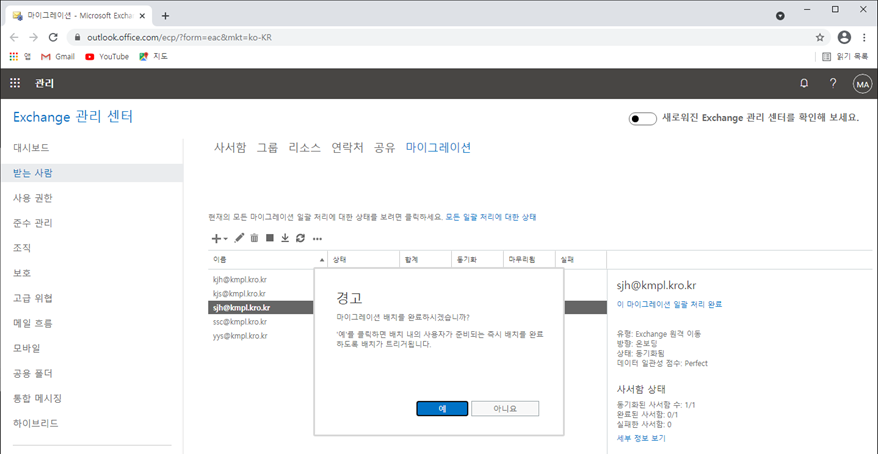
Task: Switch to 리소스 tab
Action: [x=305, y=148]
